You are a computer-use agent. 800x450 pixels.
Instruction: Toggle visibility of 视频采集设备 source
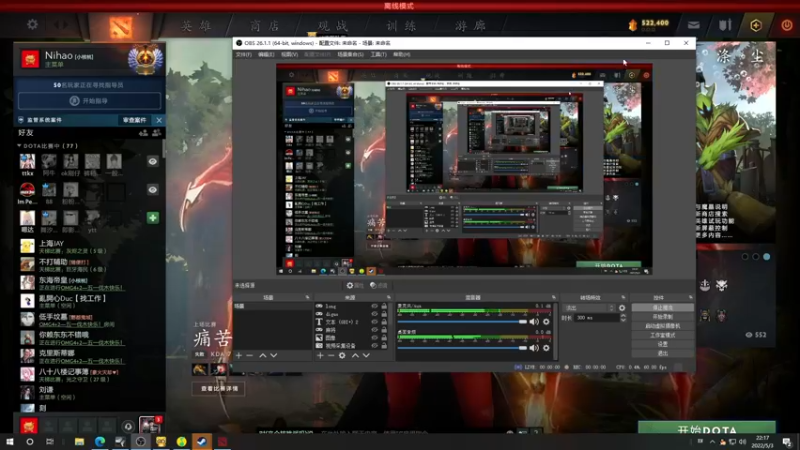pos(374,345)
